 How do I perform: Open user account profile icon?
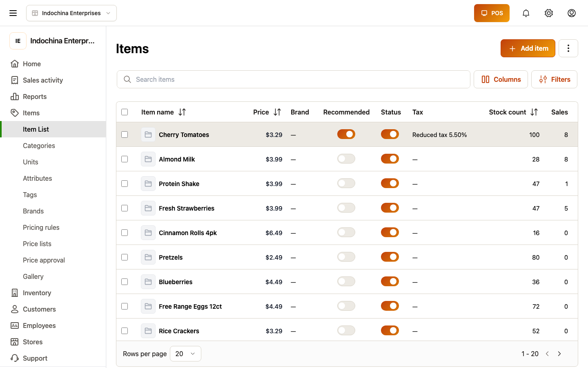pos(572,13)
